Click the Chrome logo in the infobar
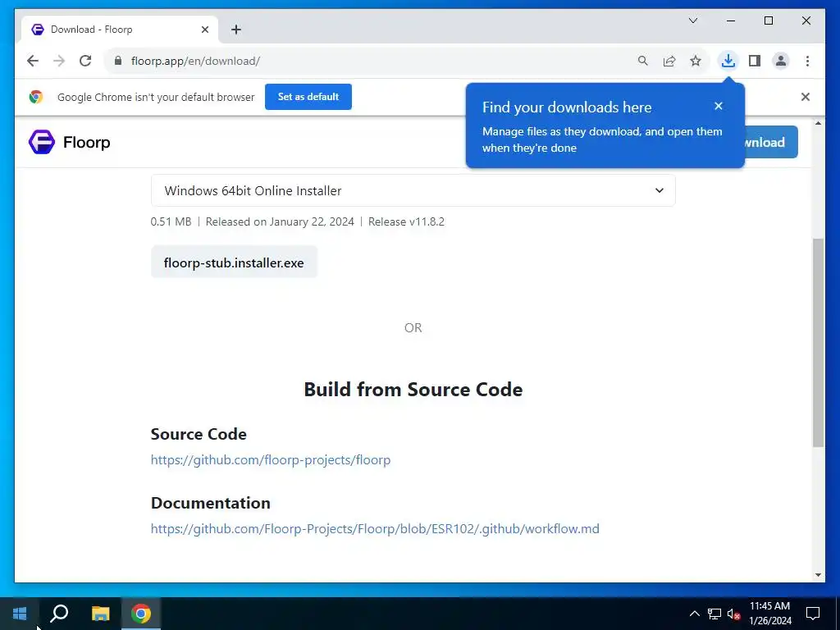Image resolution: width=840 pixels, height=630 pixels. coord(36,97)
